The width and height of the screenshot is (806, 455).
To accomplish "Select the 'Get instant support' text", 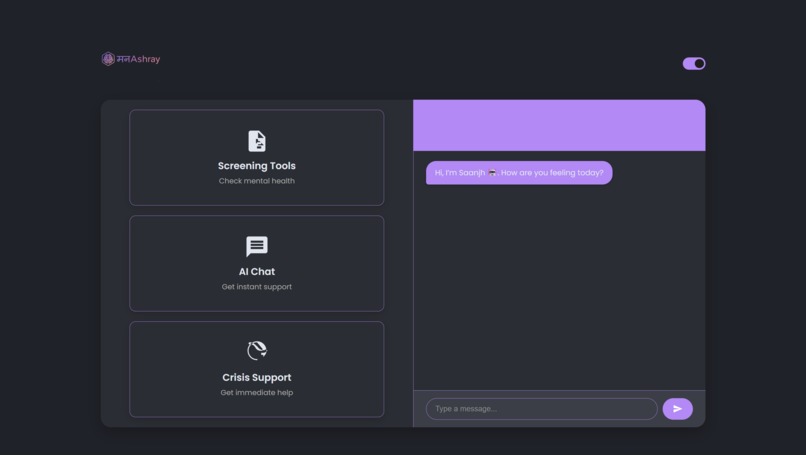I will point(257,287).
